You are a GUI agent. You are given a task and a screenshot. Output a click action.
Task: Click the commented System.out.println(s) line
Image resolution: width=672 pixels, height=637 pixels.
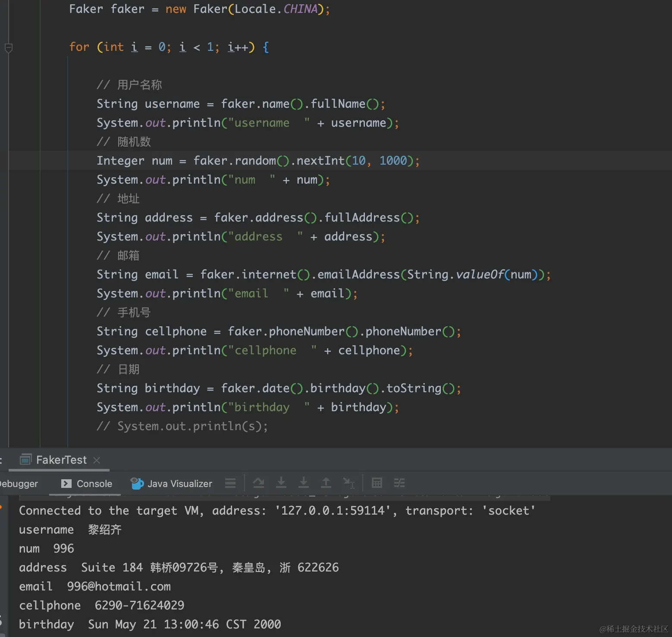(182, 426)
